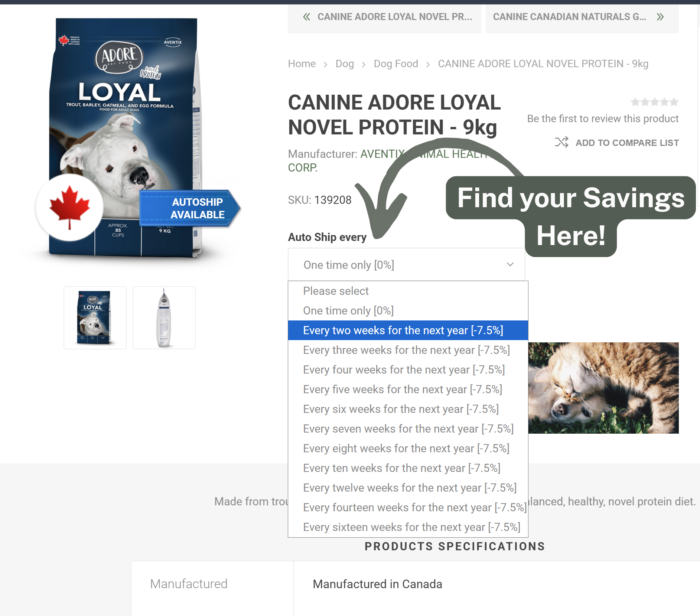Viewport: 700px width, 616px height.
Task: Click the five-star rating icons
Action: click(654, 102)
